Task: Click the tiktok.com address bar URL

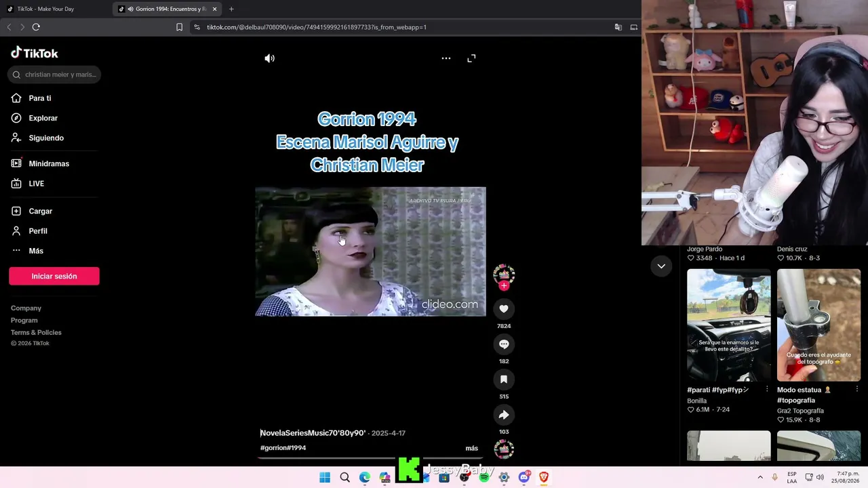Action: pos(317,27)
